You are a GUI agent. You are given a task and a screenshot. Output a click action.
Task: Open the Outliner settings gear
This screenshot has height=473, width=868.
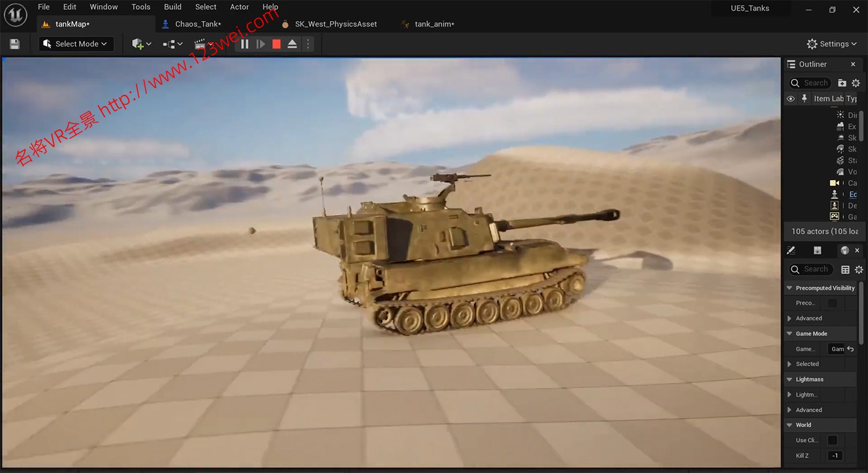(856, 83)
